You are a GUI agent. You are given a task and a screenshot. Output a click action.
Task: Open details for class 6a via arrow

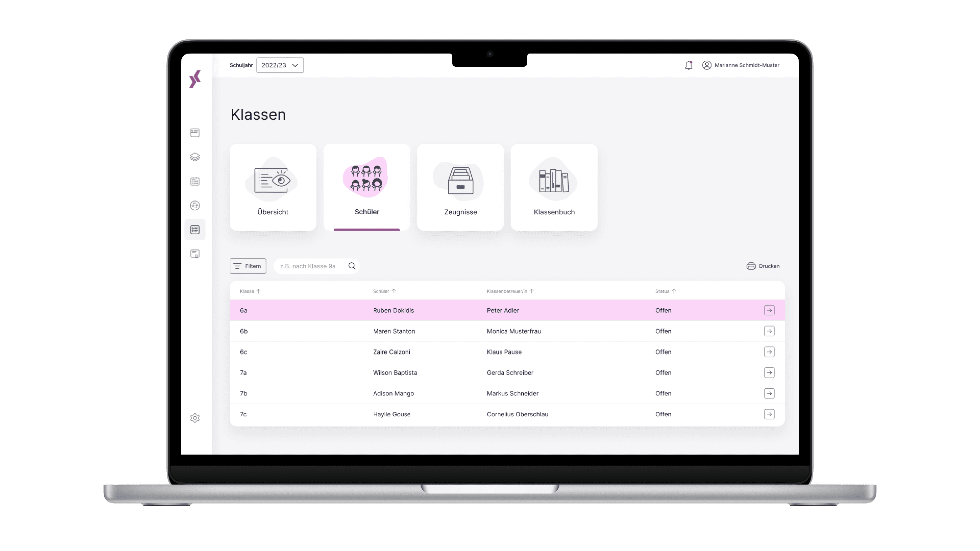pos(770,310)
